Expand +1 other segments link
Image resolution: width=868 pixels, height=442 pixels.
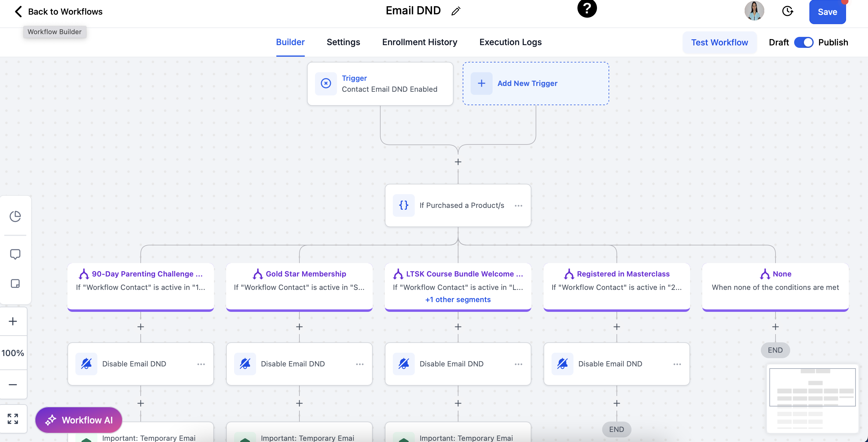click(458, 299)
